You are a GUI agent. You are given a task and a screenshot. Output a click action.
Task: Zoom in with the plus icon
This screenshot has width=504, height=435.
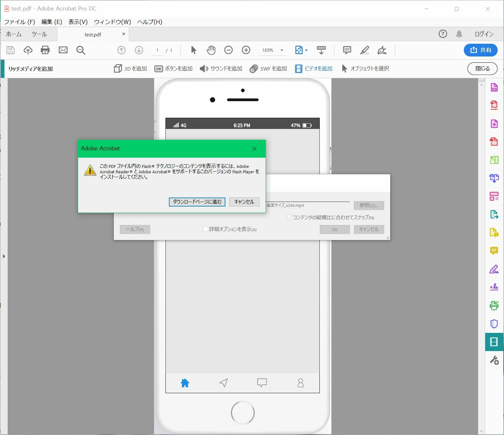(x=246, y=50)
